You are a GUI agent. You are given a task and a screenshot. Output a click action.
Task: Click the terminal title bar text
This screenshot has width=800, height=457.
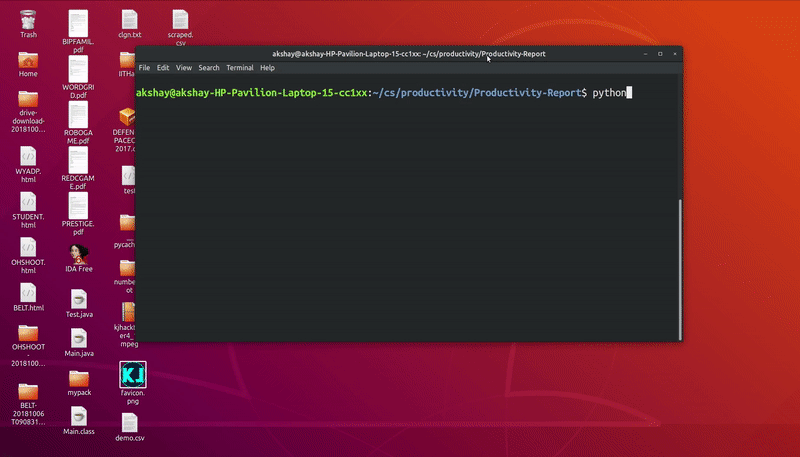(409, 54)
